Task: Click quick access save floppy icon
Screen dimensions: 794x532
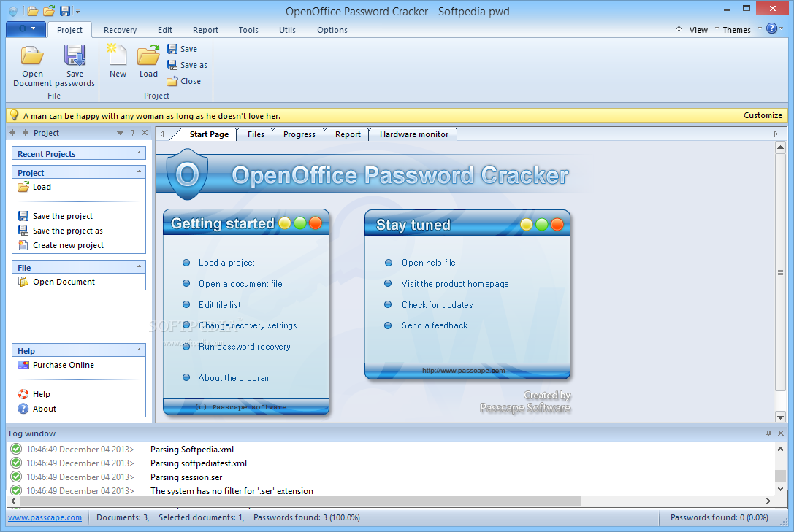Action: pyautogui.click(x=65, y=11)
